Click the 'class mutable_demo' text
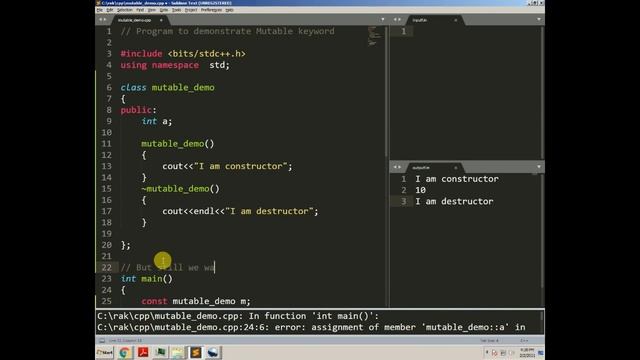 pyautogui.click(x=167, y=88)
